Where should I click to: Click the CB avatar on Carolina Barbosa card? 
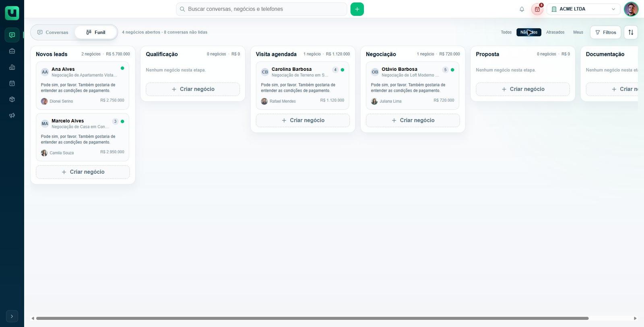coord(265,72)
